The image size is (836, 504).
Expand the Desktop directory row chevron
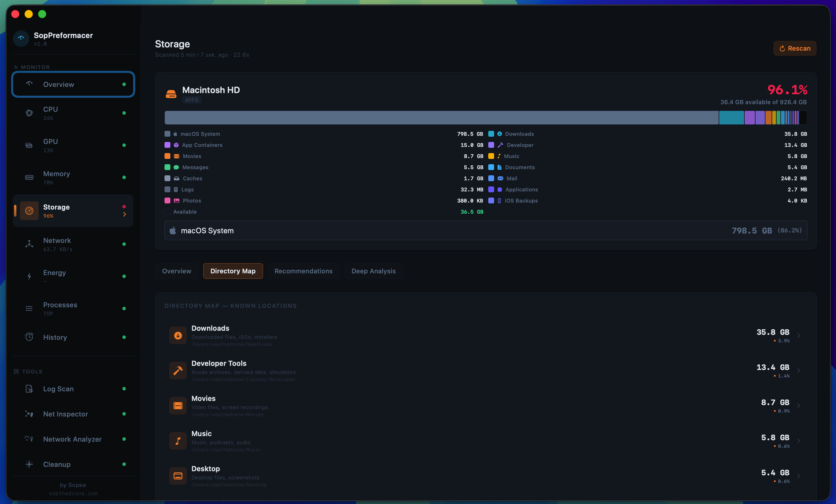click(x=799, y=476)
